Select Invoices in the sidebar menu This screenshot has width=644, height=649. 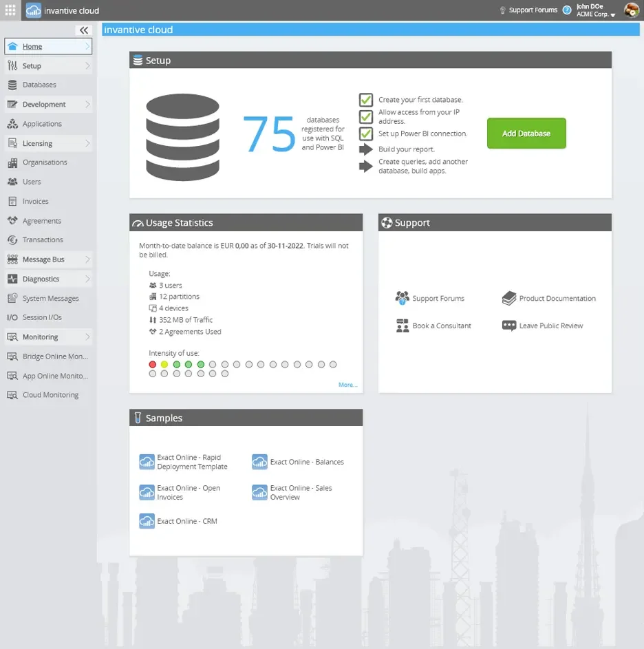tap(35, 202)
